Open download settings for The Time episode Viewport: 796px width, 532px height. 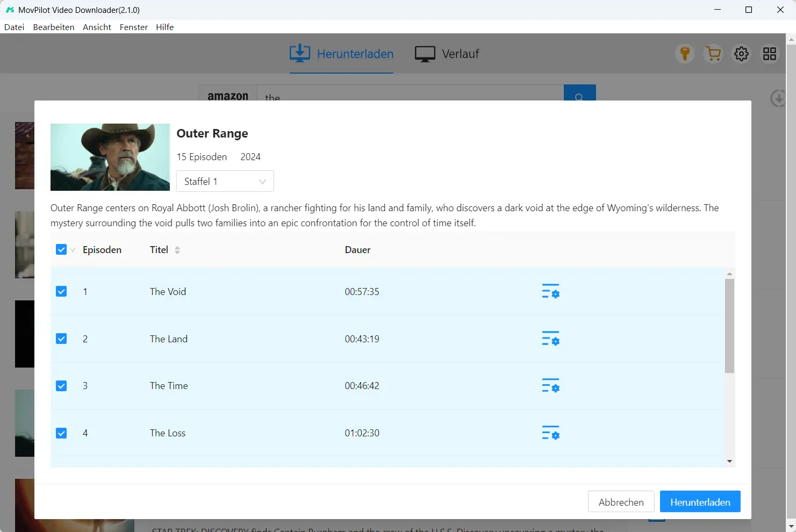point(550,386)
